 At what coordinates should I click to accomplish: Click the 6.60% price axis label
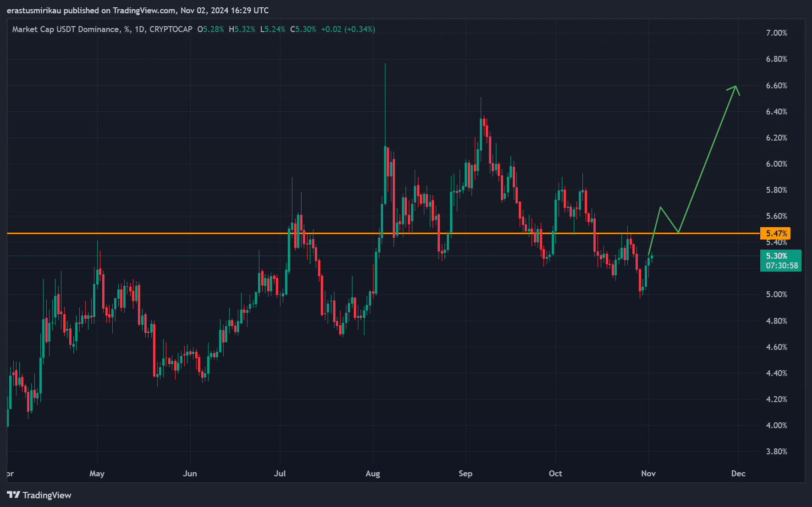(x=776, y=86)
